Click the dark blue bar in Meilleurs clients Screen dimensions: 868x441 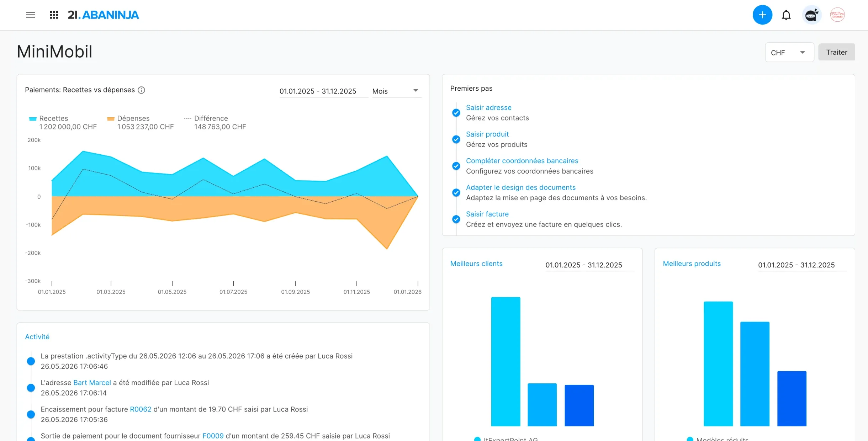(579, 405)
